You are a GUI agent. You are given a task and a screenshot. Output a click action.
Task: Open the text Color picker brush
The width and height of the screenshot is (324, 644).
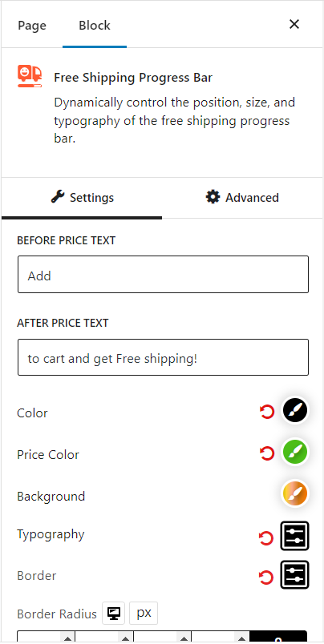point(295,410)
